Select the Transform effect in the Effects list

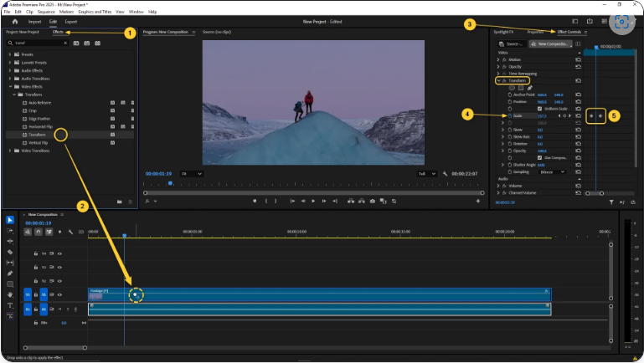(37, 135)
